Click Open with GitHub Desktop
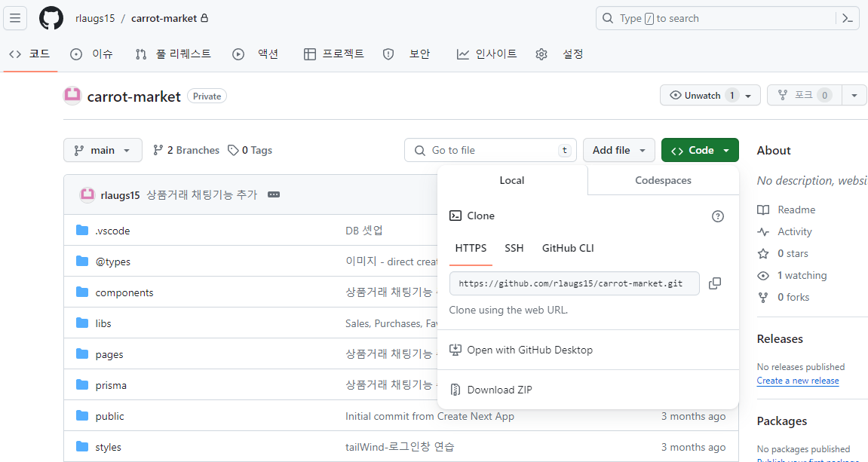 click(x=529, y=350)
